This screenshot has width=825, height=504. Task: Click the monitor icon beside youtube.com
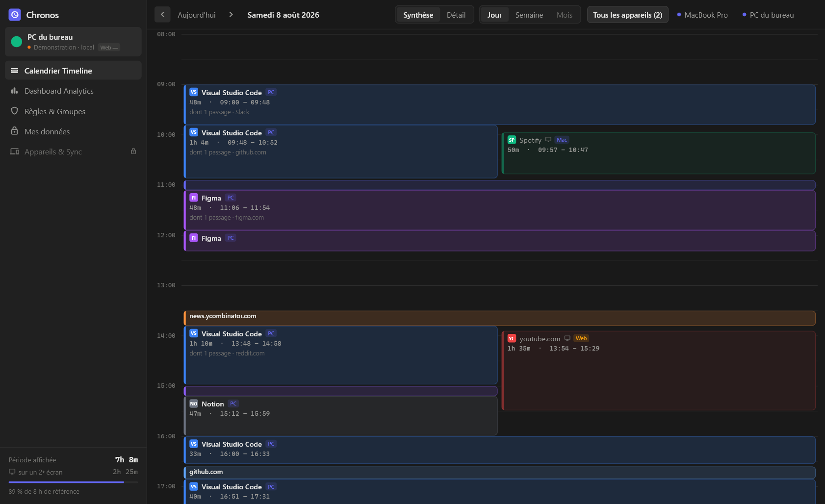[567, 338]
